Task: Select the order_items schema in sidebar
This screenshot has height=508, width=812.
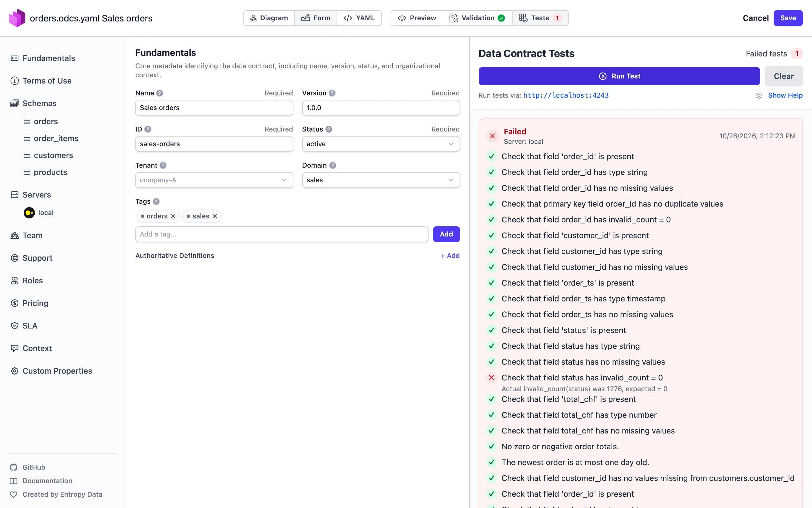Action: pyautogui.click(x=56, y=138)
